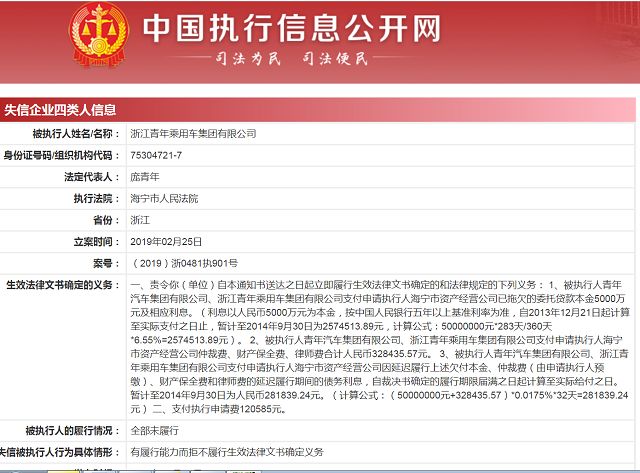Click the 被执行人的履行情况 label

pyautogui.click(x=73, y=430)
